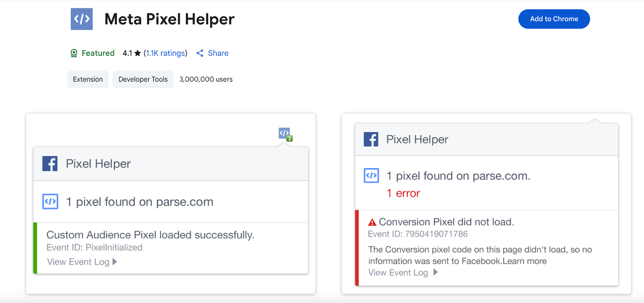
Task: Select the Developer Tools category chip
Action: click(x=143, y=79)
